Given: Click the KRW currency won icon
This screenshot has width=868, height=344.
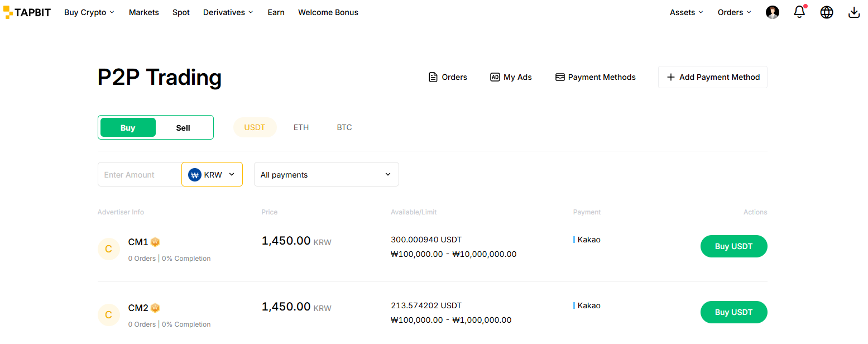Looking at the screenshot, I should point(195,175).
